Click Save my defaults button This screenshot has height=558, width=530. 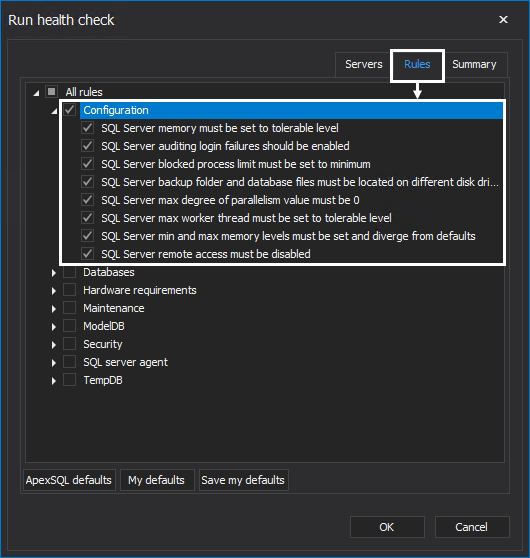click(243, 480)
